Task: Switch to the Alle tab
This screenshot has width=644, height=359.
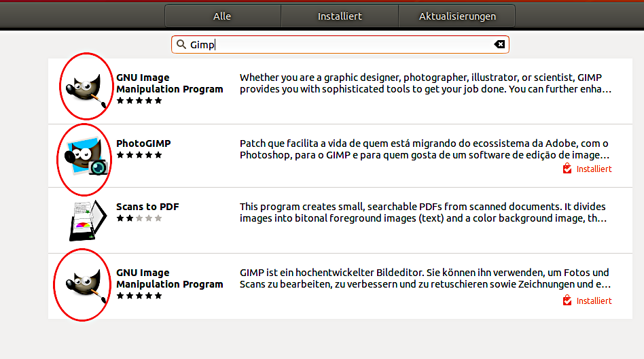Action: (x=223, y=16)
